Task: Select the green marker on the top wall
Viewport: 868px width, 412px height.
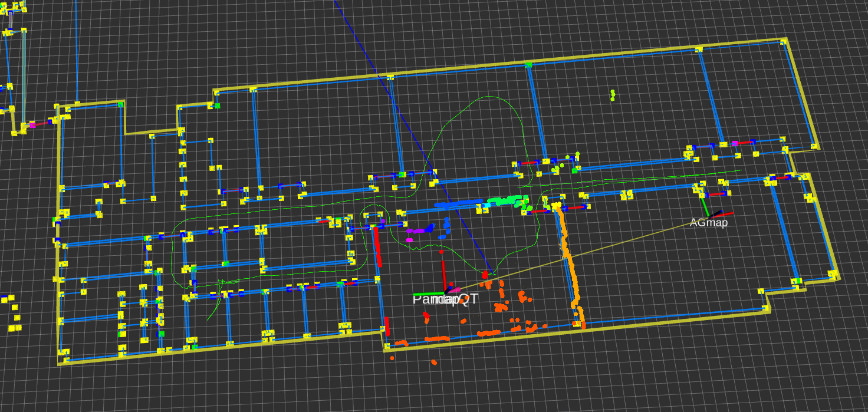Action: tap(529, 64)
